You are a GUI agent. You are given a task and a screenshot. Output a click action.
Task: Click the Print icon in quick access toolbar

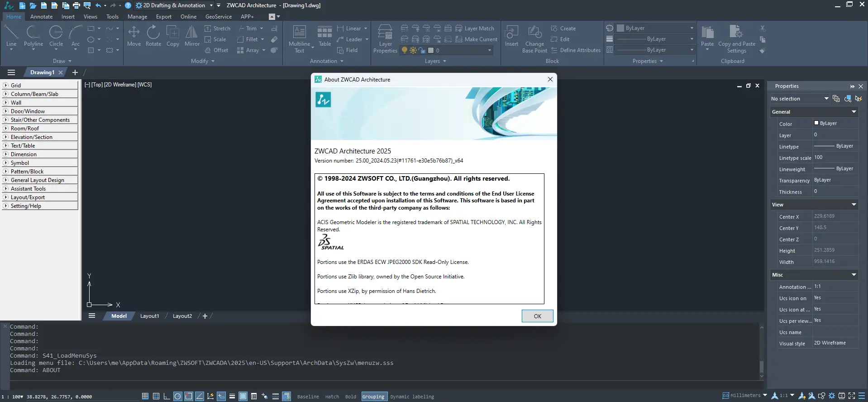76,5
